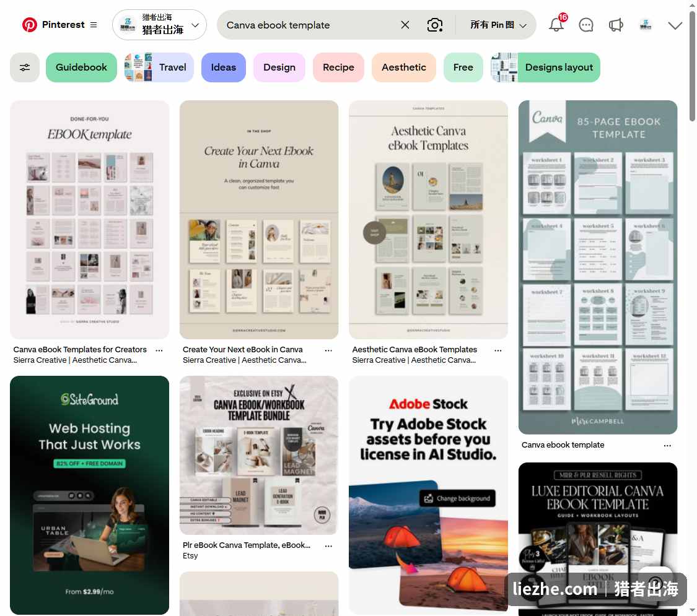Click the Aesthetic Canva eBook Templates title link
This screenshot has width=697, height=616.
pos(414,350)
